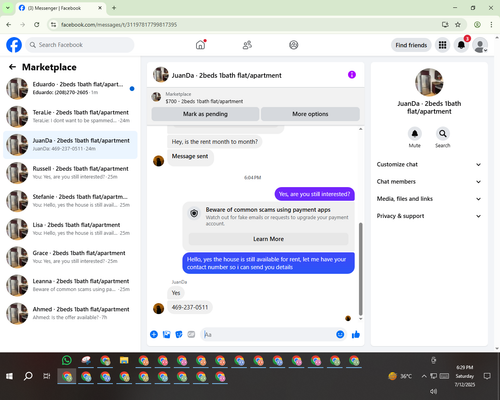This screenshot has height=400, width=500.
Task: Open Russell conversation in the list
Action: coord(70,173)
